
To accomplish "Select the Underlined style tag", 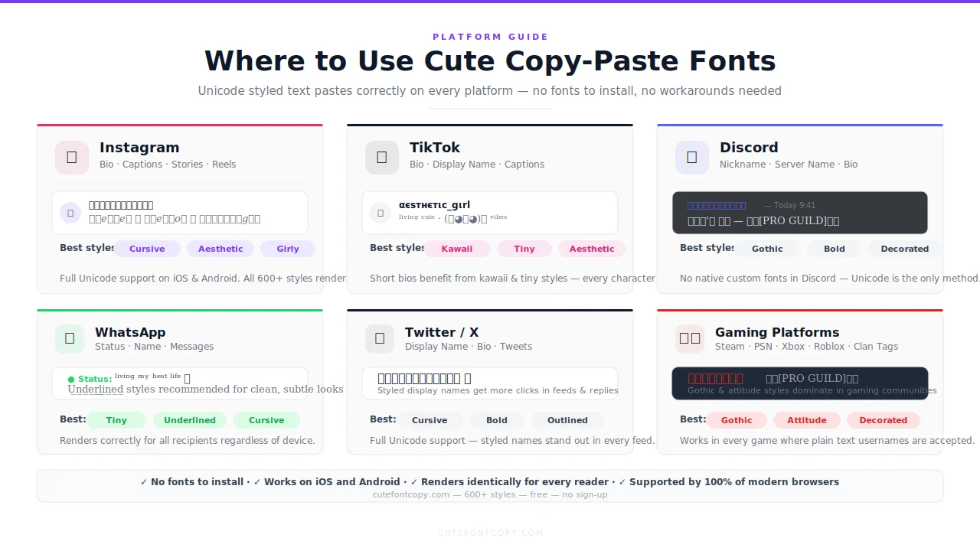I will (x=190, y=420).
